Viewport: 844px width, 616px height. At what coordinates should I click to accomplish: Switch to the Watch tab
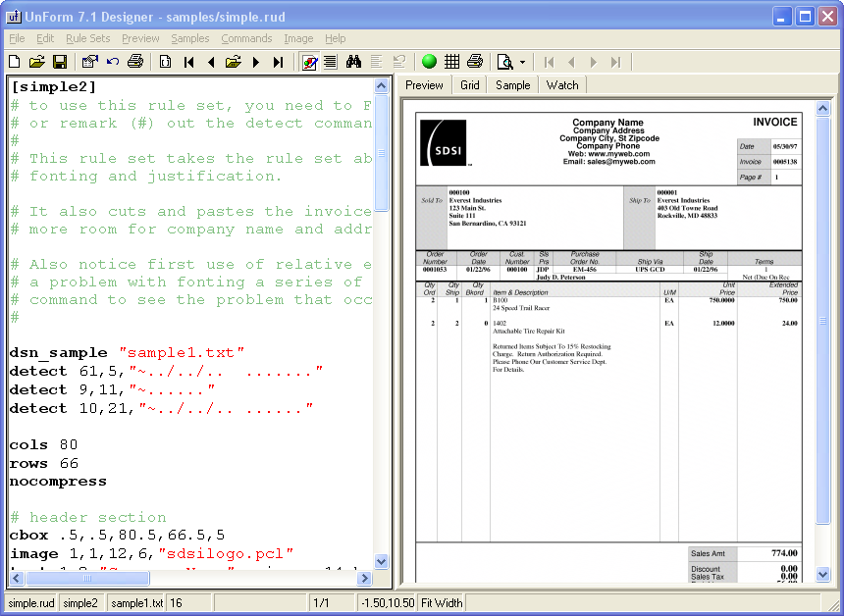click(562, 85)
